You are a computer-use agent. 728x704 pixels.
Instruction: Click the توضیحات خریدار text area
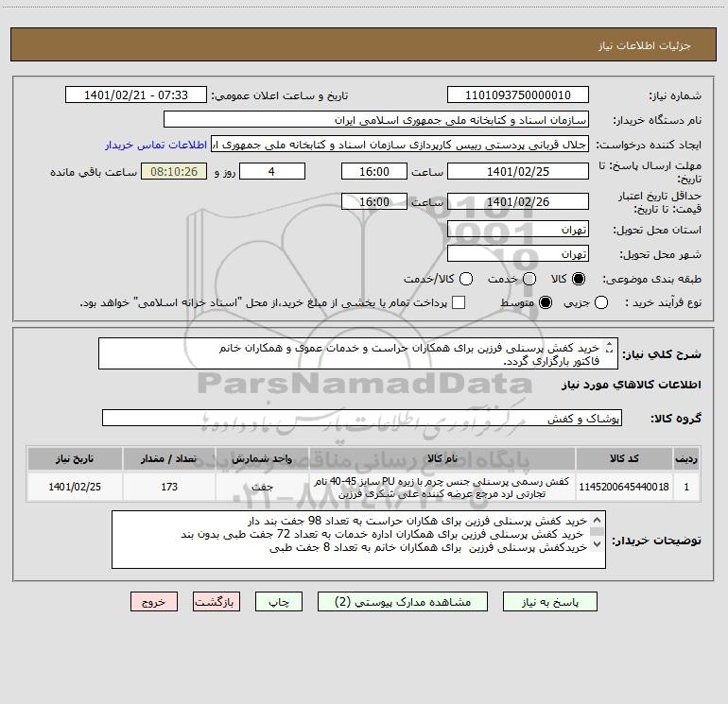[358, 540]
